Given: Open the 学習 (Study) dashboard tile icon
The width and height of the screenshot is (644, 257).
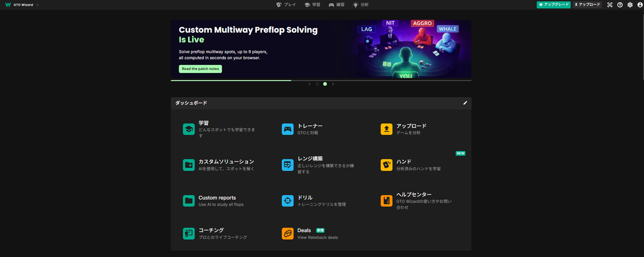Looking at the screenshot, I should tap(189, 129).
